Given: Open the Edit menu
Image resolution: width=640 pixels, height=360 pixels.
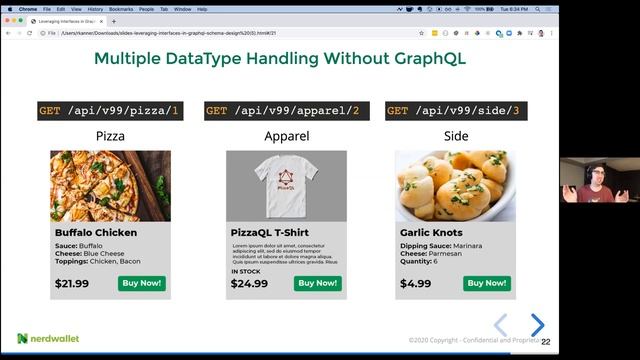Looking at the screenshot, I should pyautogui.click(x=61, y=9).
